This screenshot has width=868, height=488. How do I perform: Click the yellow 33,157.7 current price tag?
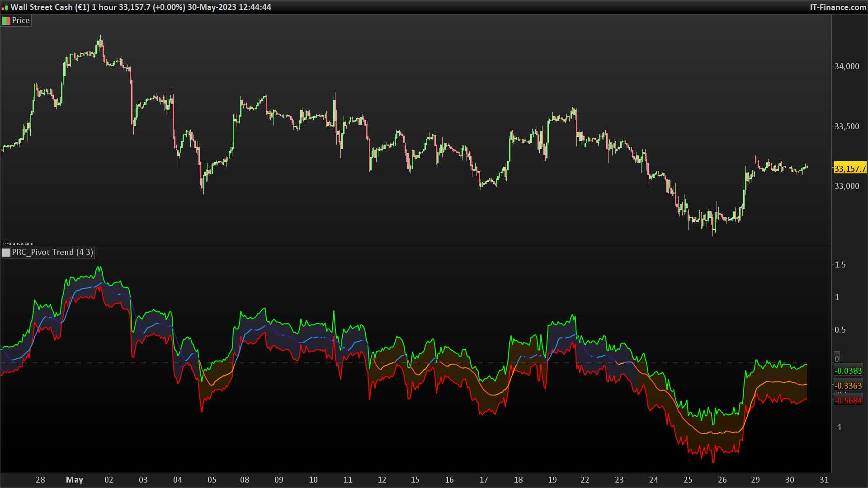(849, 169)
